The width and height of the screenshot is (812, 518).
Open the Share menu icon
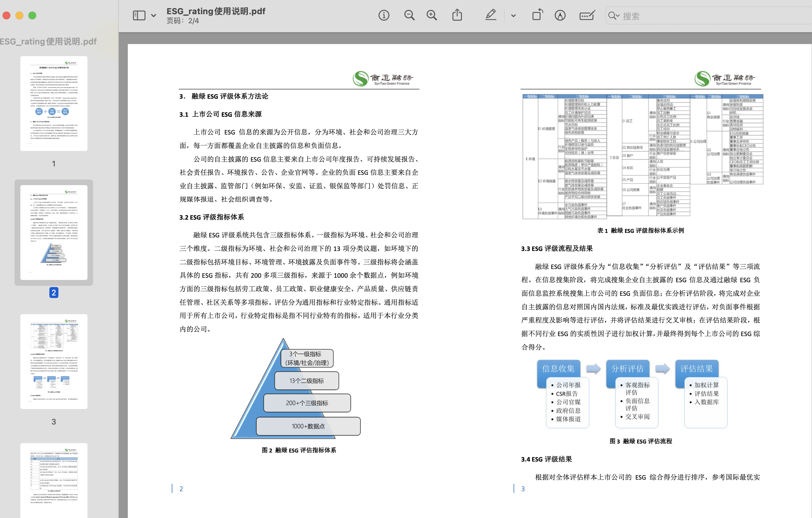pos(457,15)
